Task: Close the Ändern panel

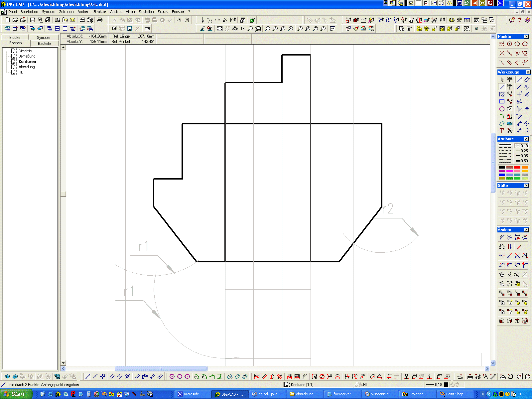Action: click(x=526, y=230)
